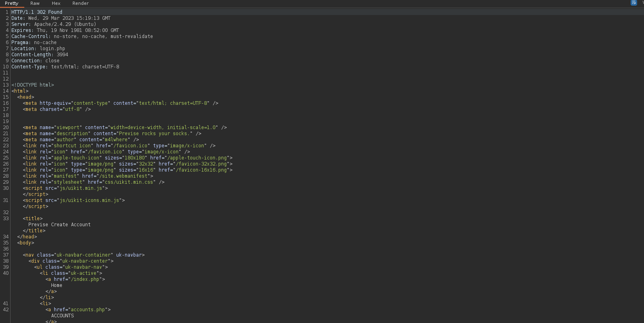
Task: Click the HTTP/1.1 302 Found status line
Action: (37, 12)
